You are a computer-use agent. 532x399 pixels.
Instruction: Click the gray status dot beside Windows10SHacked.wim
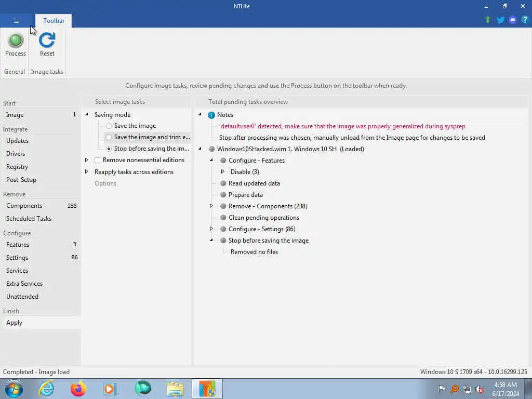[x=212, y=149]
